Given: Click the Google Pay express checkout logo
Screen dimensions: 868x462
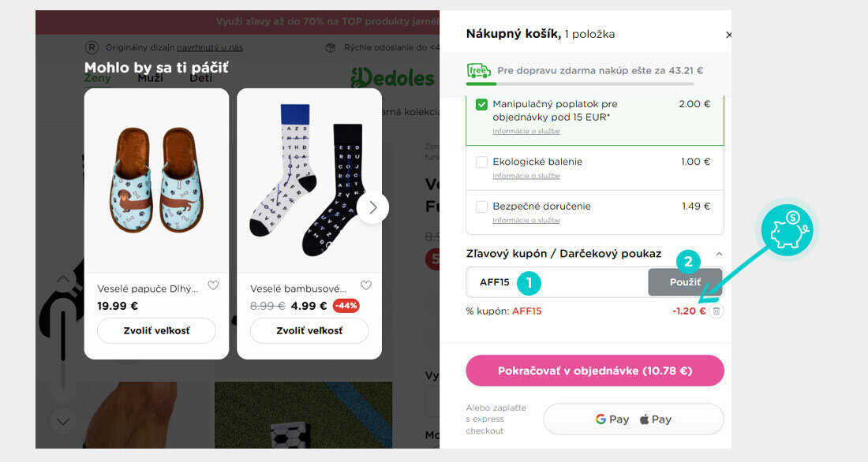Looking at the screenshot, I should [612, 419].
